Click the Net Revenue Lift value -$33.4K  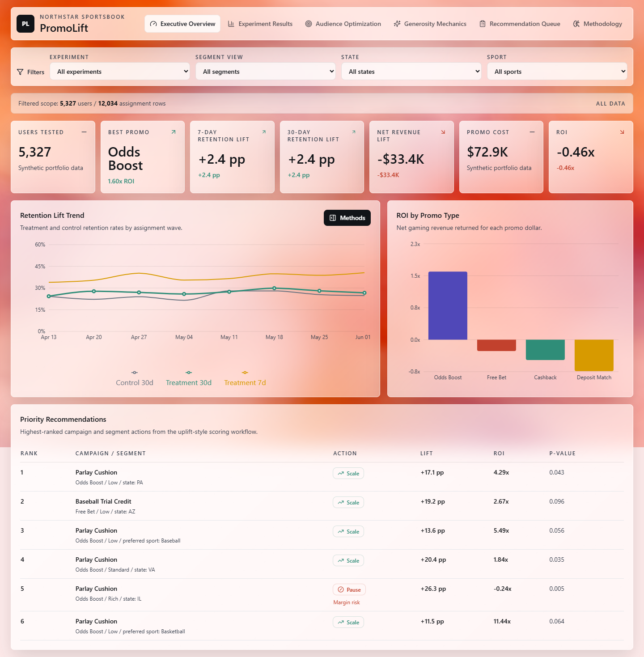click(401, 159)
